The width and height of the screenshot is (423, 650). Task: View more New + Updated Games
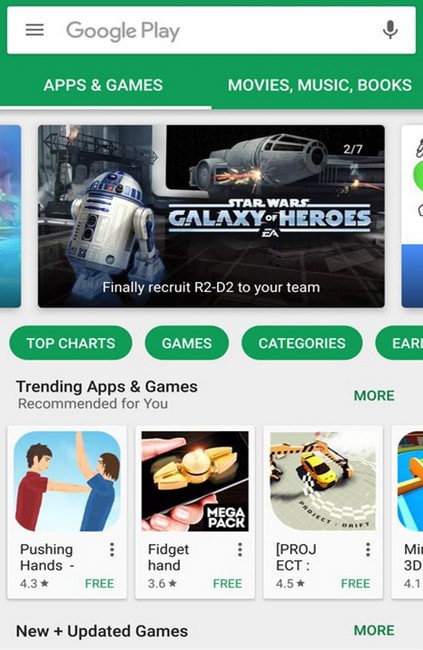coord(374,630)
